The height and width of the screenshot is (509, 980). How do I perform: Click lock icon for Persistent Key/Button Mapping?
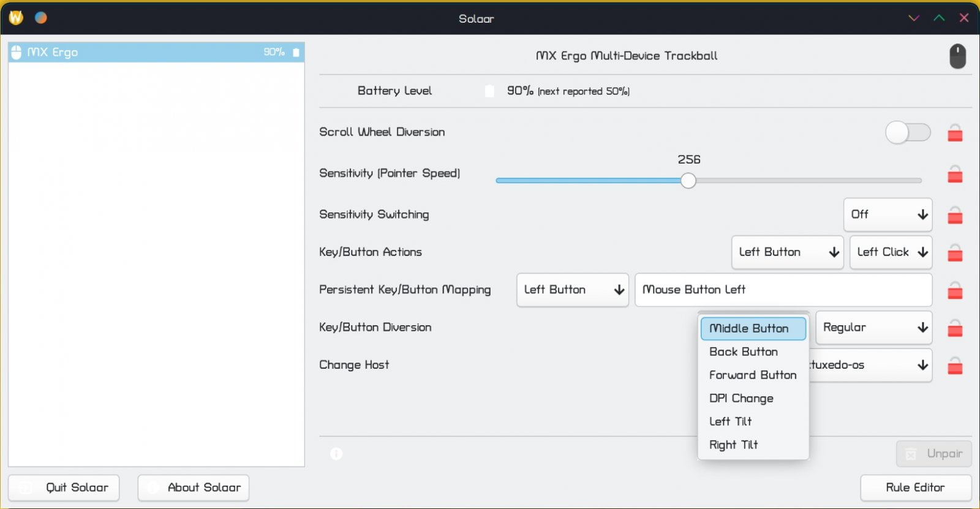click(954, 290)
